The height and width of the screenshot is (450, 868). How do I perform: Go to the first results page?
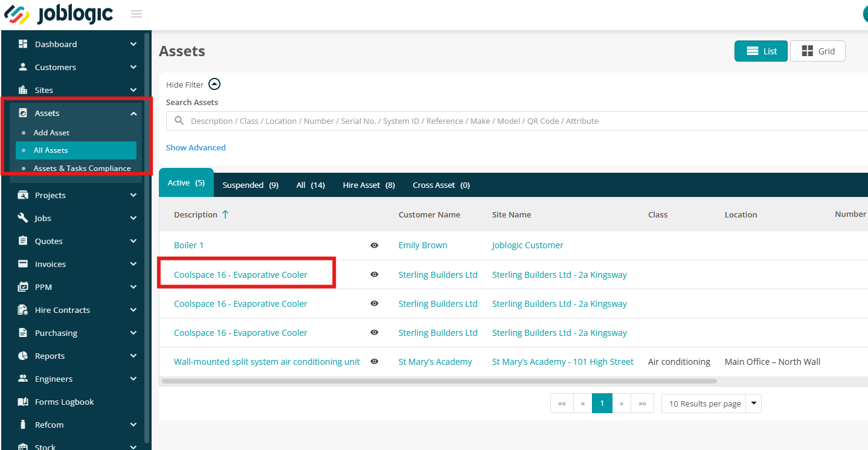[562, 403]
